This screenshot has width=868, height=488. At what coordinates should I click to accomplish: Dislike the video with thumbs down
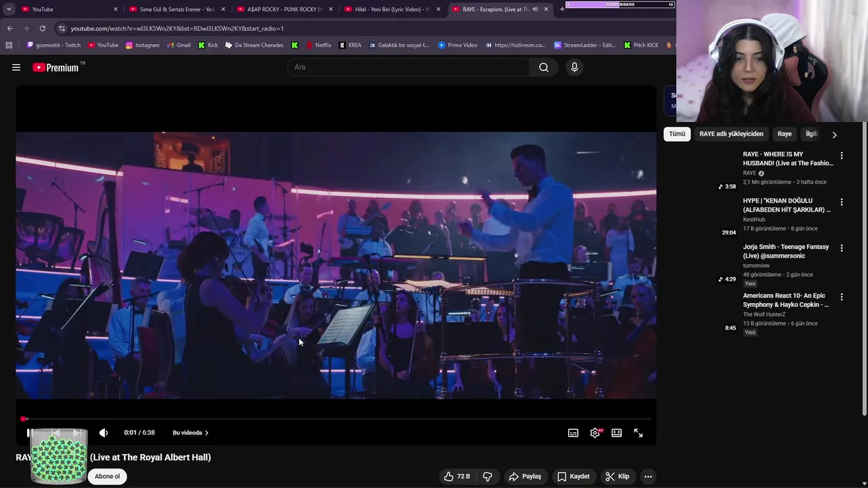click(488, 476)
